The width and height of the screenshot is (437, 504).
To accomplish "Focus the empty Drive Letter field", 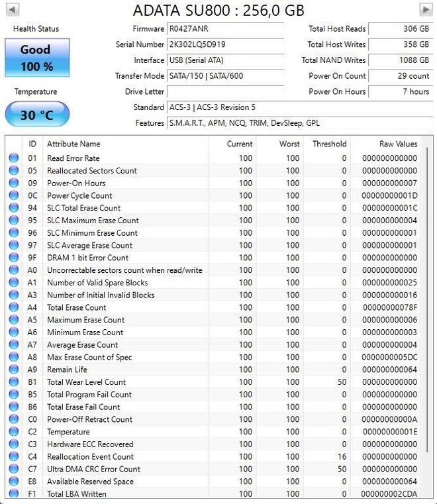I will 225,91.
